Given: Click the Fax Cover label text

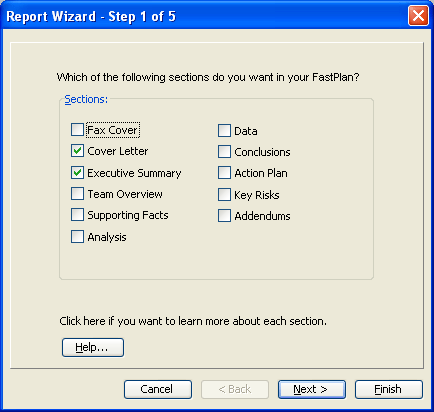Looking at the screenshot, I should (x=113, y=130).
